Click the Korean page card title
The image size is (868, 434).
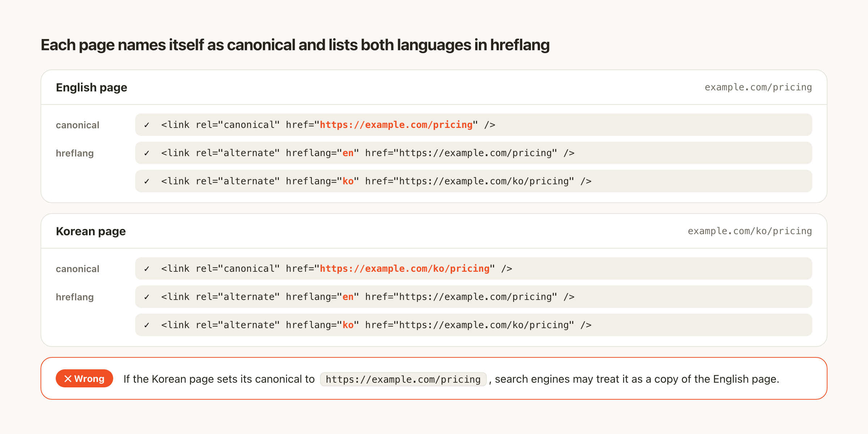pos(91,231)
